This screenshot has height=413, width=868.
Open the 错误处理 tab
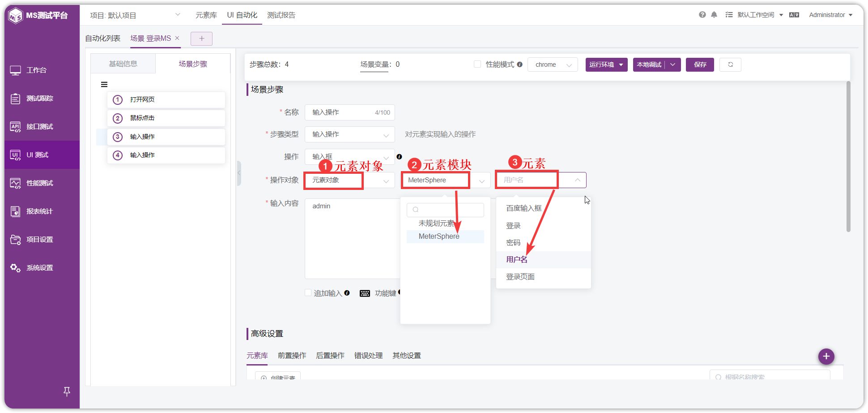369,356
